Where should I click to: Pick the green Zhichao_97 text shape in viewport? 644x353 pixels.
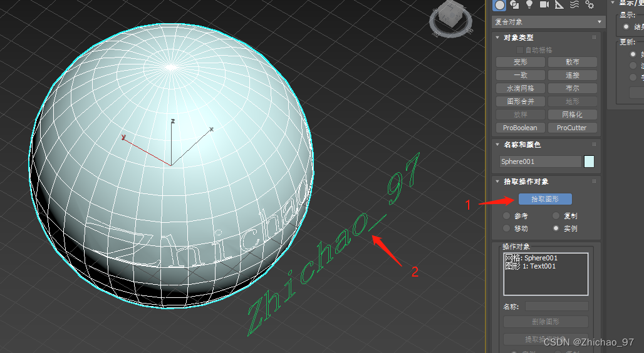(x=333, y=245)
